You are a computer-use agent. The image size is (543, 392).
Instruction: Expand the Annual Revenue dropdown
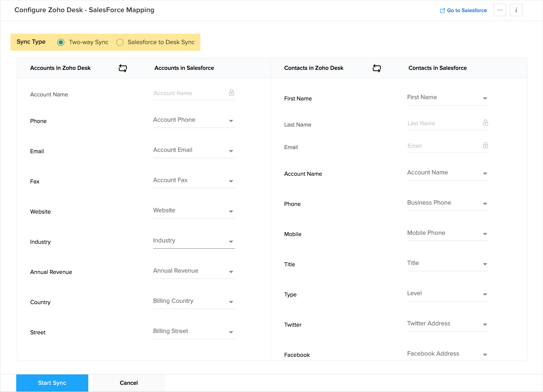(x=231, y=271)
